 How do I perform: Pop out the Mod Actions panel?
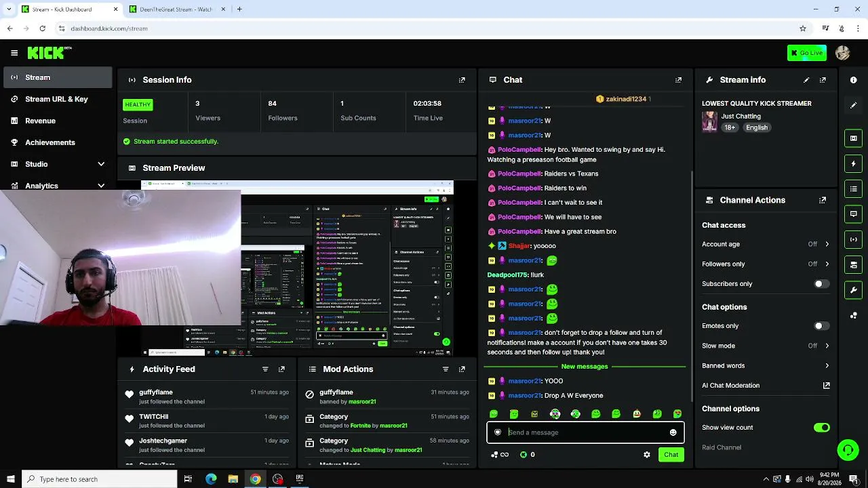pyautogui.click(x=462, y=369)
